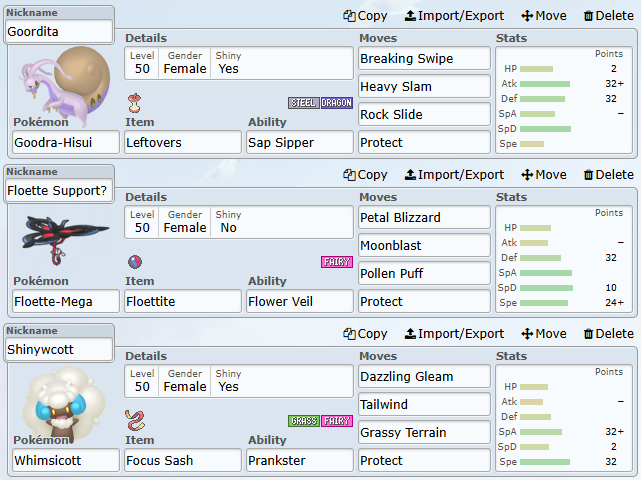Delete the Floette Support? set
The height and width of the screenshot is (480, 641).
(609, 175)
